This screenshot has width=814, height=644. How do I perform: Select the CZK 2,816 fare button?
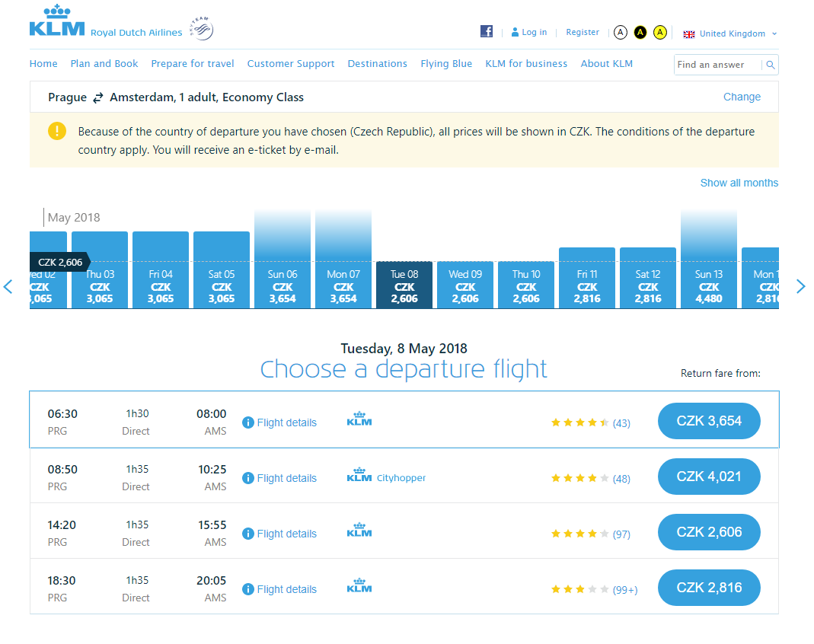point(709,588)
